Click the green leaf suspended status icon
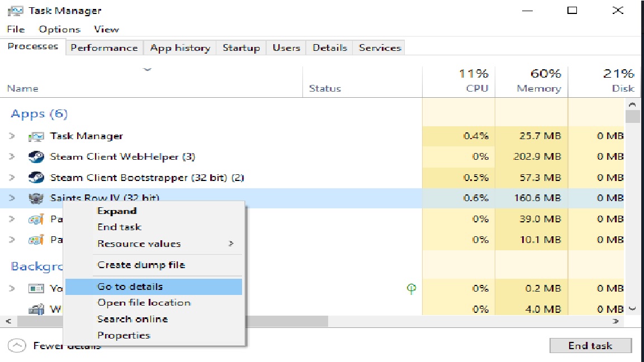The height and width of the screenshot is (362, 644). 412,288
